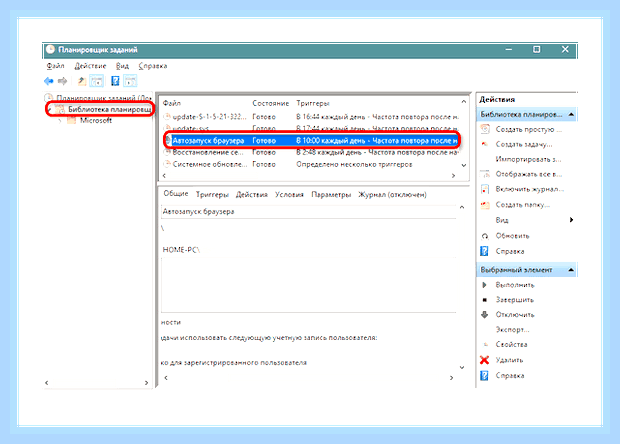Click Удалить action

tap(509, 360)
